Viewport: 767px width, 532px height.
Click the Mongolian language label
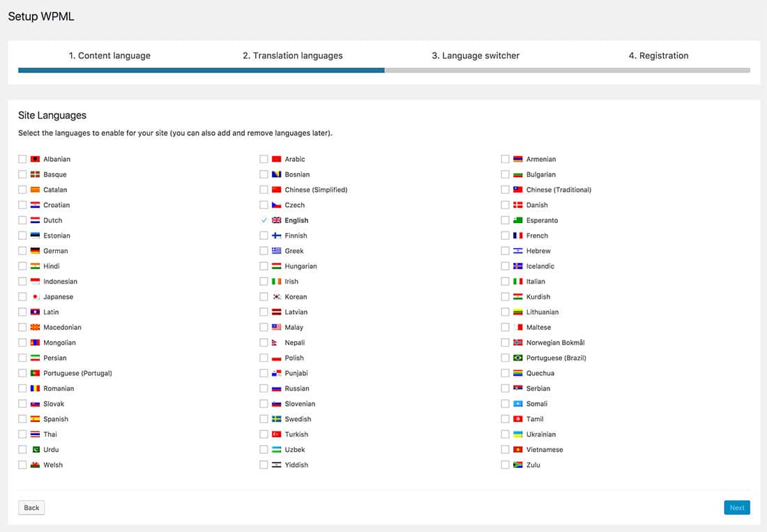(59, 343)
